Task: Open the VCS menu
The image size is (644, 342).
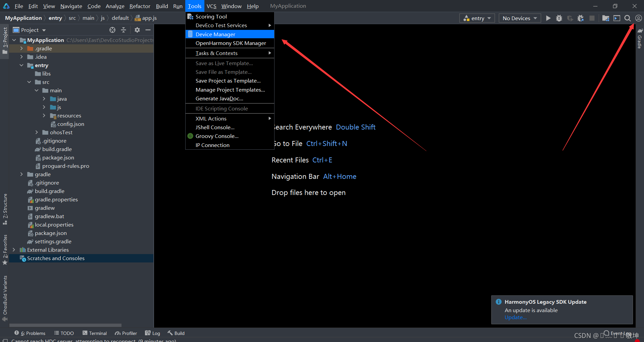Action: tap(211, 6)
